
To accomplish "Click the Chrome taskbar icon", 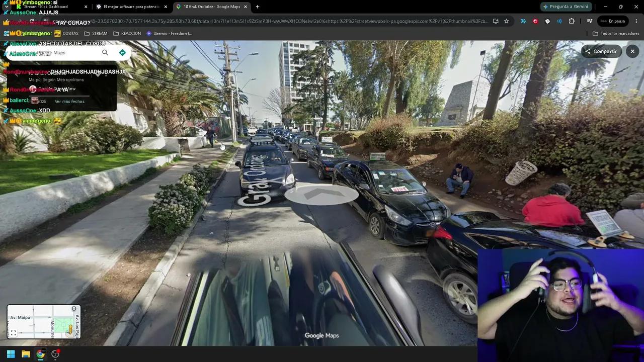I will click(41, 354).
